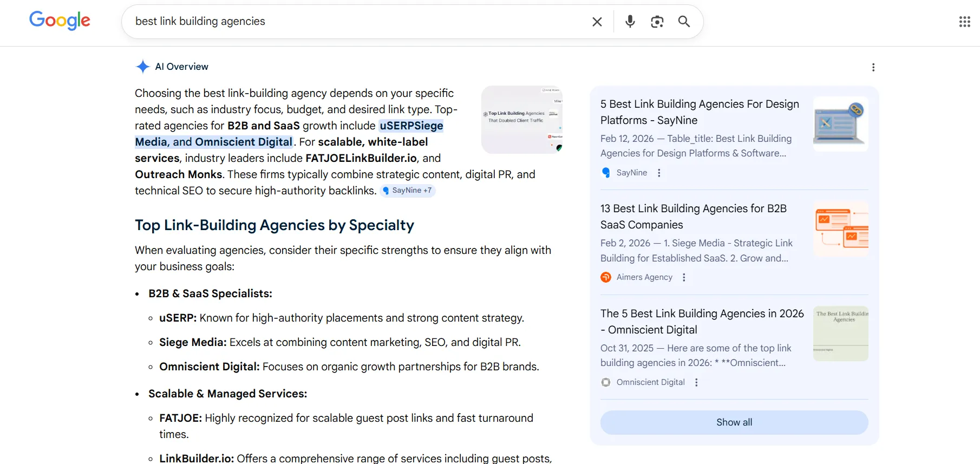The image size is (980, 464).
Task: Click the Omniscient Digital favicon
Action: coord(606,382)
